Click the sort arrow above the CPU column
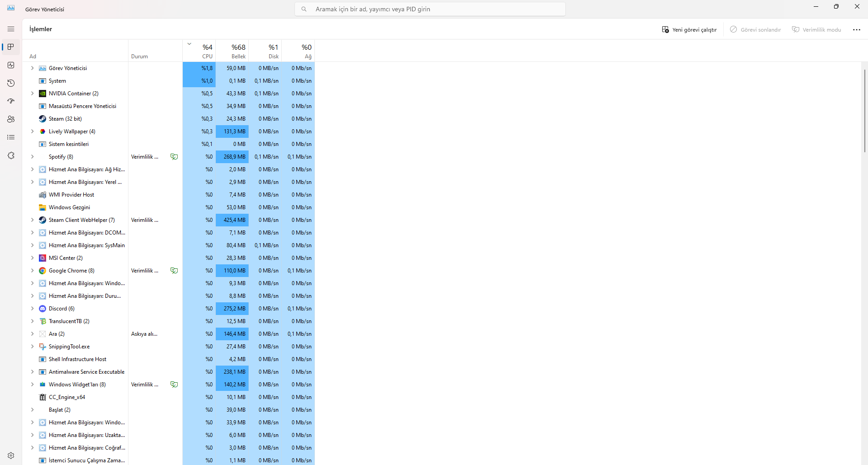Viewport: 868px width, 465px height. coord(190,44)
